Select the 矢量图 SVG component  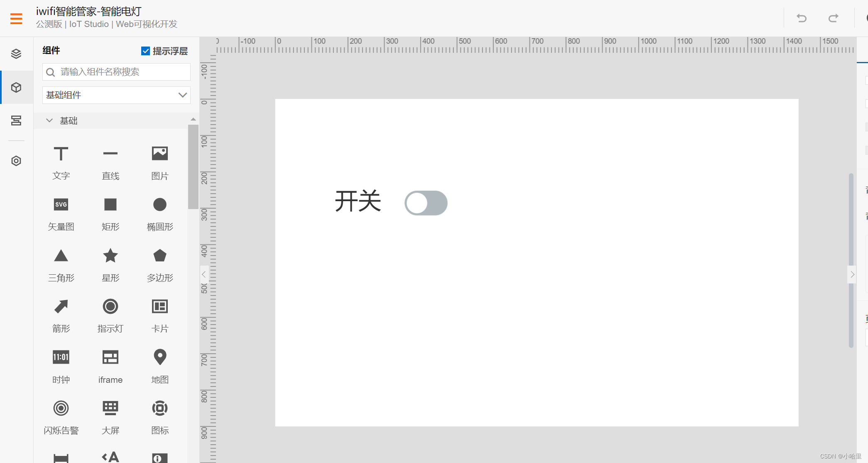coord(61,213)
